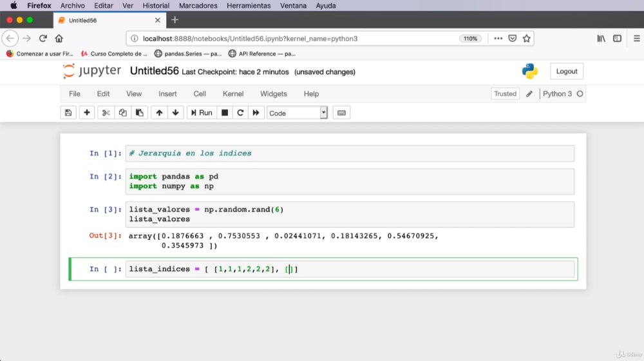Click the comment cell Jerarquia en los indices

pyautogui.click(x=350, y=153)
